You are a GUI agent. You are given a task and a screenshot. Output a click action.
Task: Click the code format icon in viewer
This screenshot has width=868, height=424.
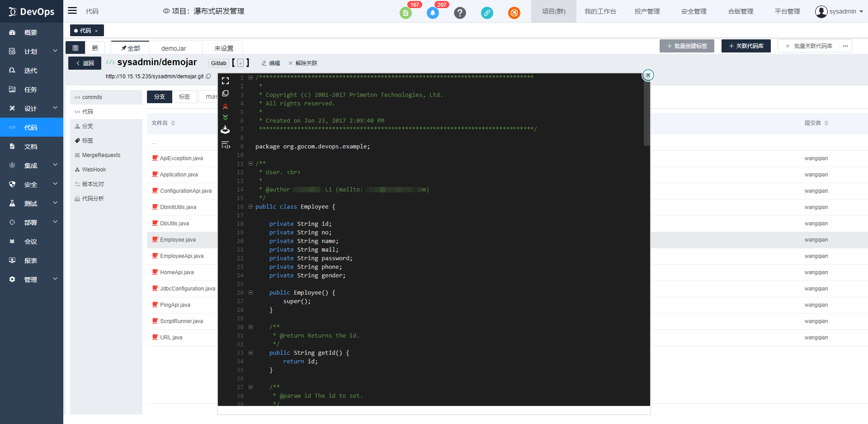[226, 145]
